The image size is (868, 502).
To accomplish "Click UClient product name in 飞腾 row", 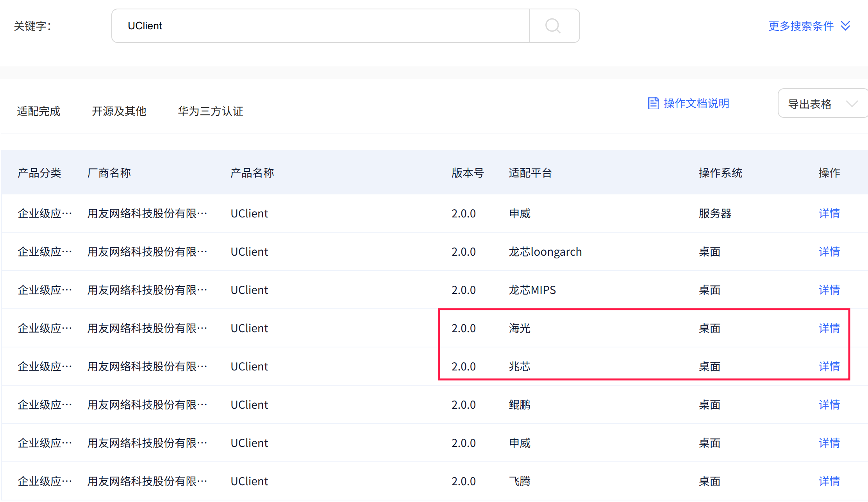I will tap(249, 481).
